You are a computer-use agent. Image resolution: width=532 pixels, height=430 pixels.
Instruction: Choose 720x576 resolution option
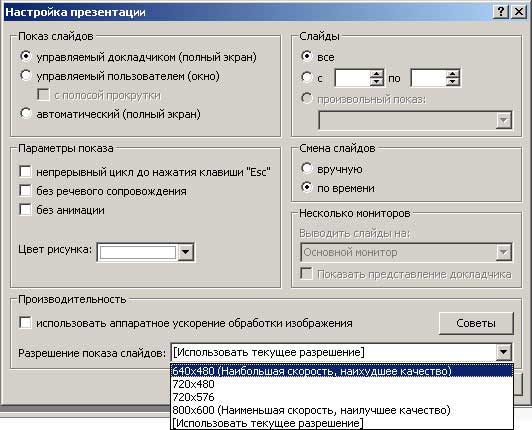pyautogui.click(x=342, y=397)
